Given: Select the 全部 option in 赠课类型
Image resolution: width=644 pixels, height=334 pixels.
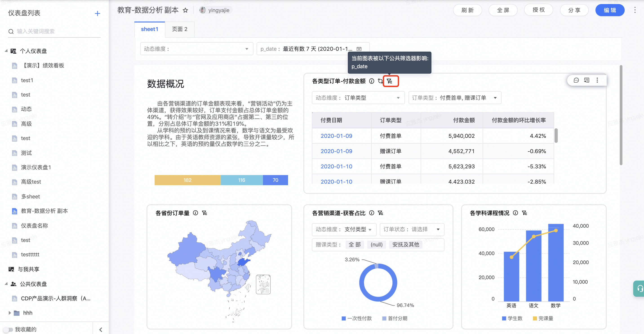Looking at the screenshot, I should [355, 245].
